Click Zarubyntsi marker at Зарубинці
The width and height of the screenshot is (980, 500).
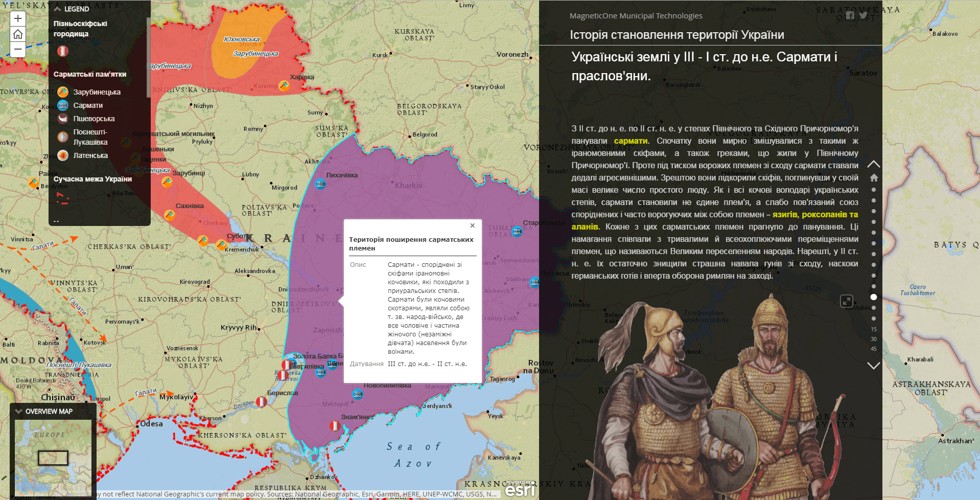click(167, 181)
